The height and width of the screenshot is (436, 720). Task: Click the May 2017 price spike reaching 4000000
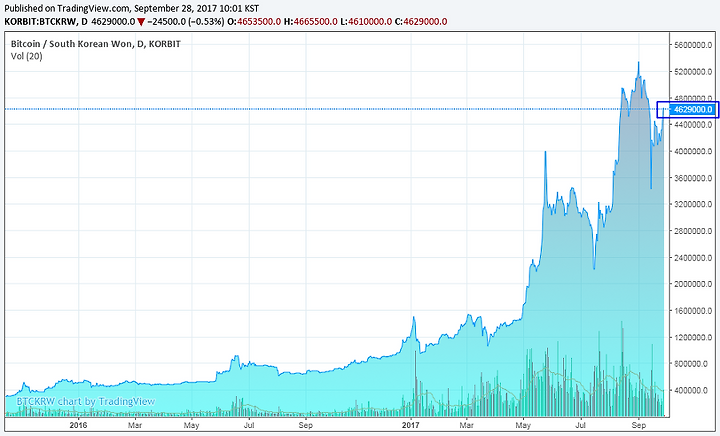pos(545,152)
